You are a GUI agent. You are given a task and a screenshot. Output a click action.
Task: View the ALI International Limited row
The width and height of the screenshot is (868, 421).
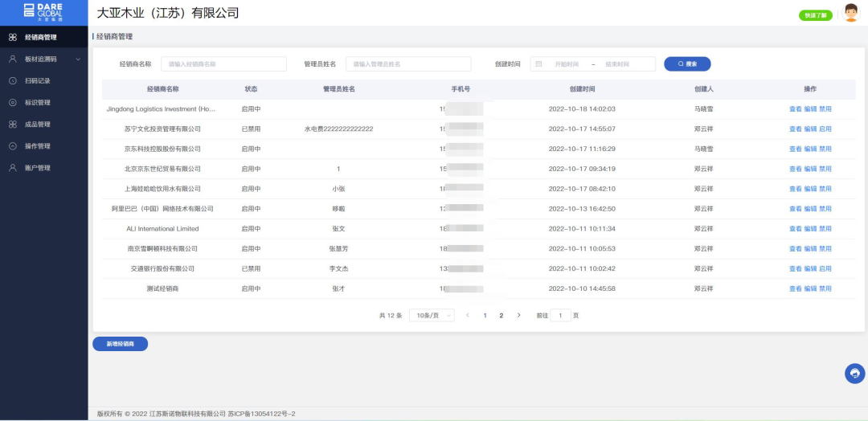point(795,228)
